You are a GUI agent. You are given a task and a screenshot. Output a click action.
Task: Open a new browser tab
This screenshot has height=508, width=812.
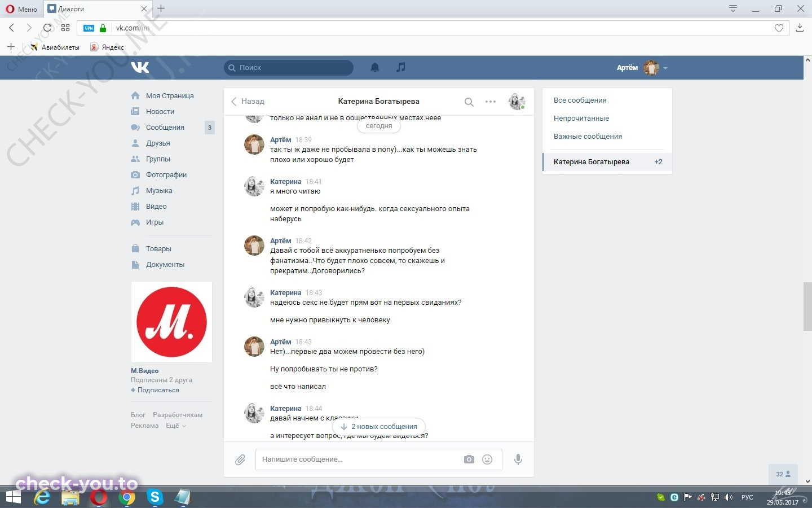[161, 8]
